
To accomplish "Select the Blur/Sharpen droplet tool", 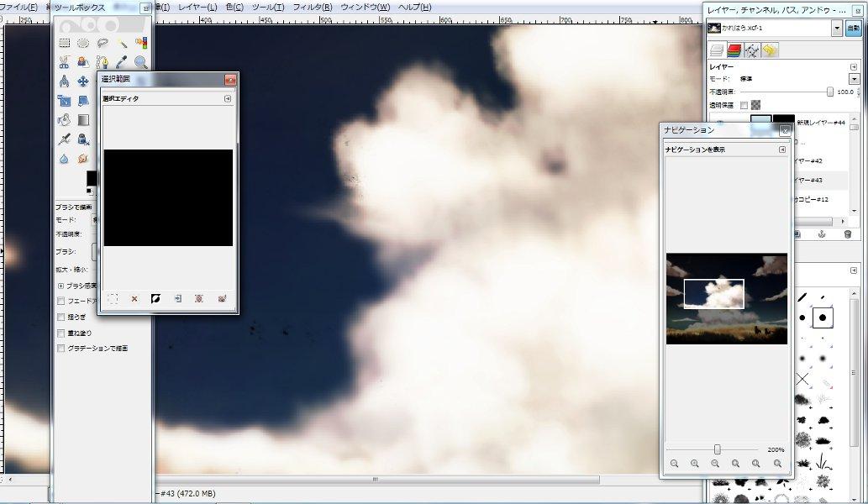I will [64, 159].
